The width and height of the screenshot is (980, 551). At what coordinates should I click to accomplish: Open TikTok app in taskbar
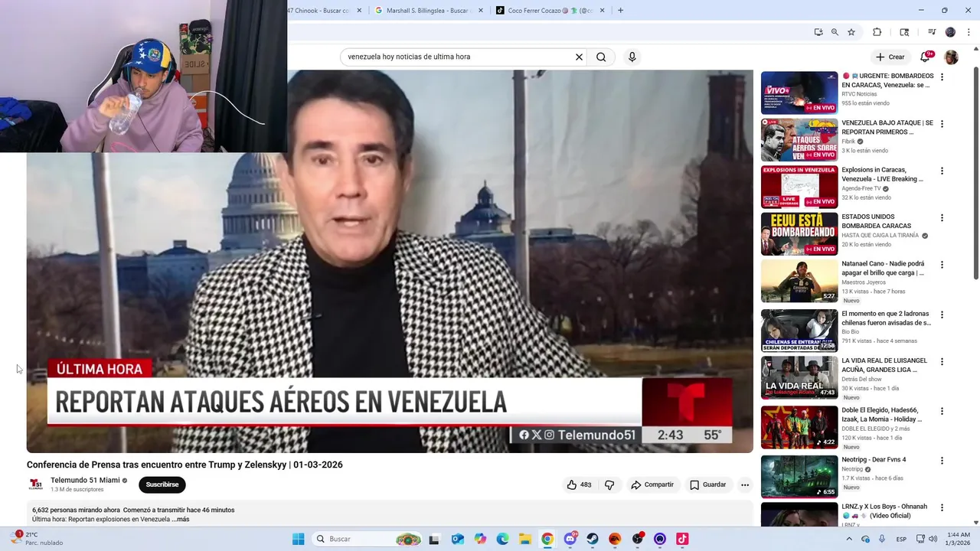click(x=682, y=539)
